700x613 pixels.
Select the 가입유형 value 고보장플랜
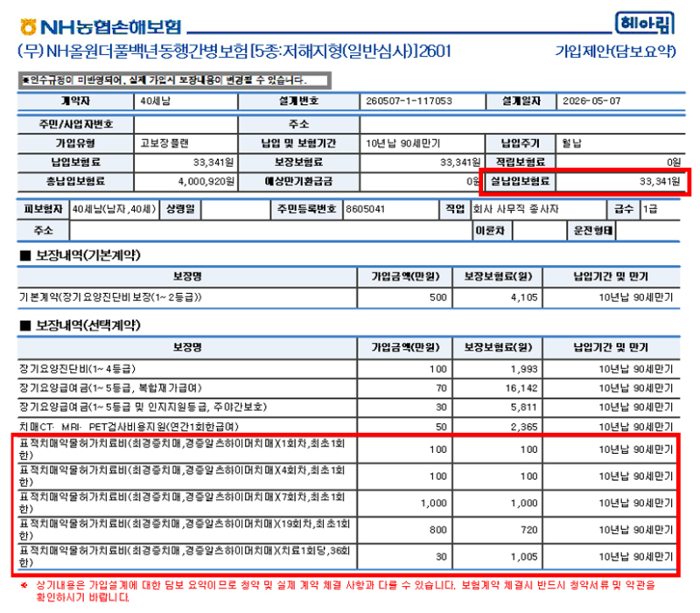point(164,143)
